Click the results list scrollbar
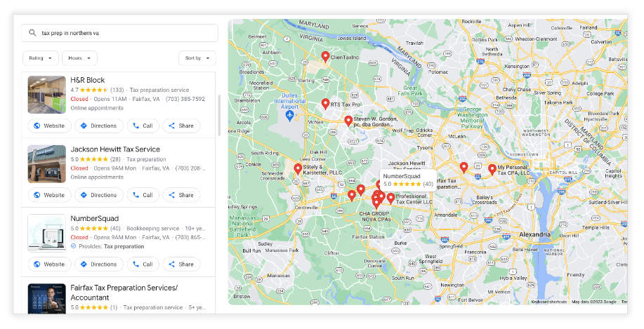644x329 pixels. tap(219, 115)
